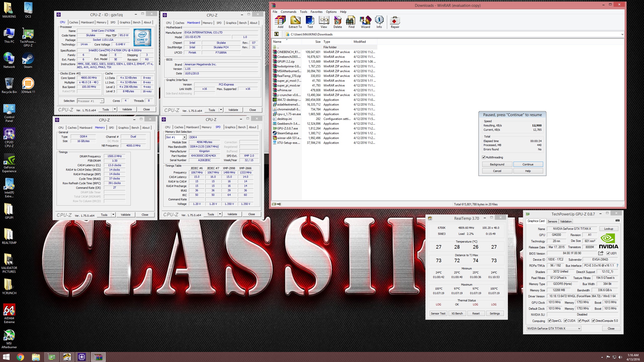
Task: Toggle the DirectCompute 5.0 checkbox
Action: point(593,321)
